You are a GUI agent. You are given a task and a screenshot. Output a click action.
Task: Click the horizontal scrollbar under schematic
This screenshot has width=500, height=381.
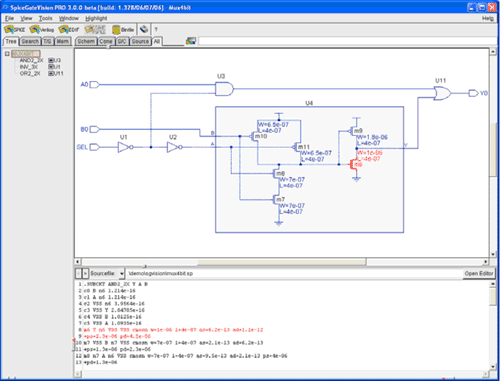282,262
